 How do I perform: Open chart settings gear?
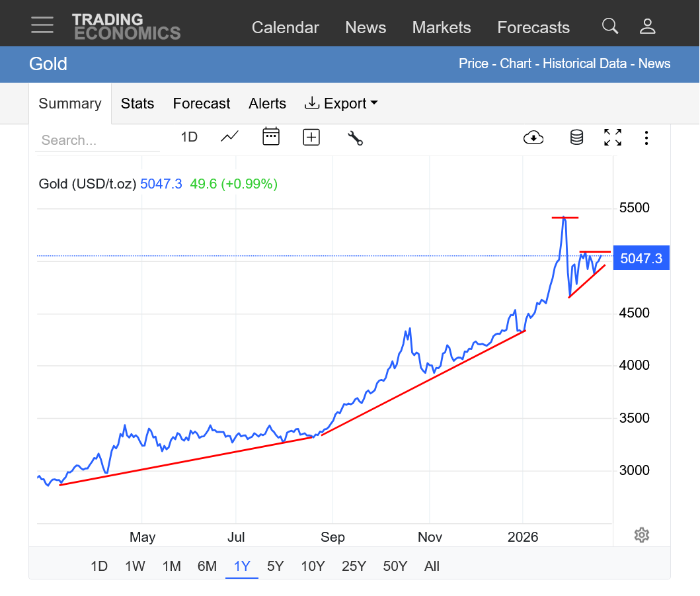pyautogui.click(x=641, y=535)
